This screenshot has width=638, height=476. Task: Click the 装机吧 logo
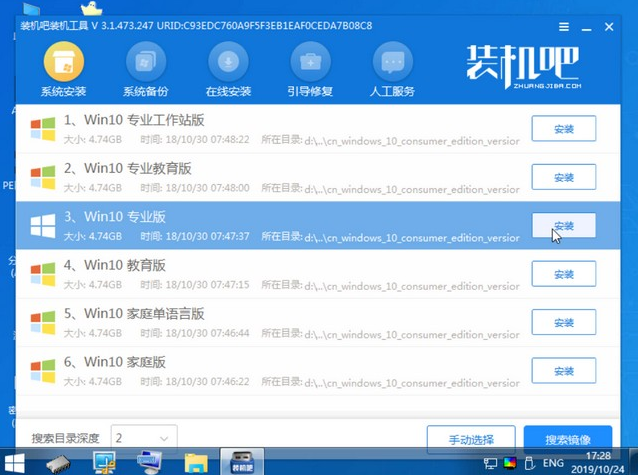[x=524, y=66]
